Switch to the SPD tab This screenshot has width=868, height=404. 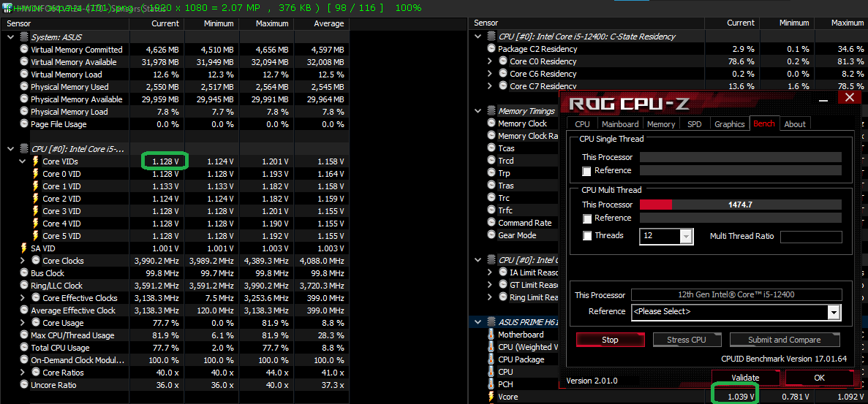click(x=694, y=123)
